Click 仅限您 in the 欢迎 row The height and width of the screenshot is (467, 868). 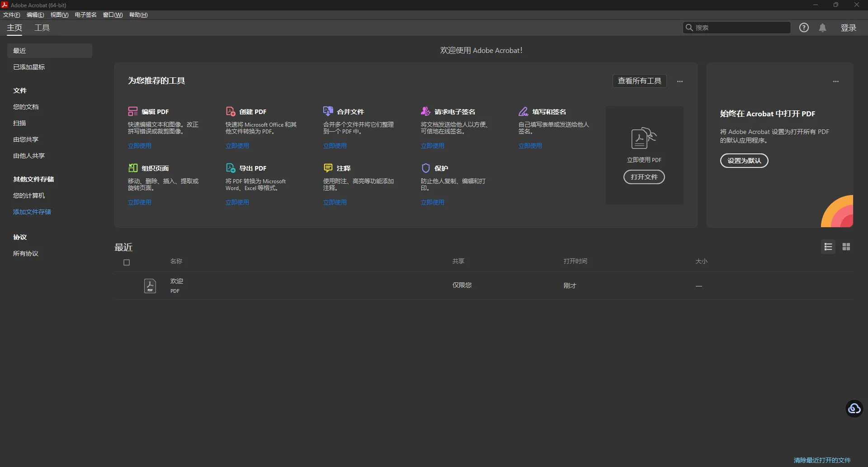tap(462, 285)
